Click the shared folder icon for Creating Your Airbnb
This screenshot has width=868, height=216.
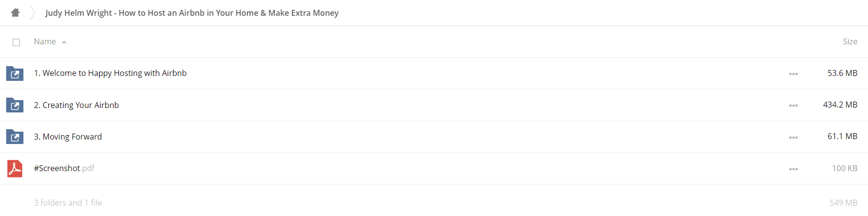(x=15, y=105)
